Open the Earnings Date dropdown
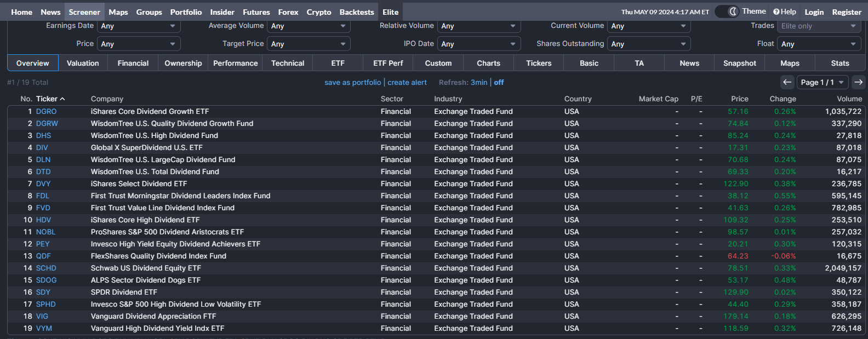Image resolution: width=868 pixels, height=339 pixels. 139,26
